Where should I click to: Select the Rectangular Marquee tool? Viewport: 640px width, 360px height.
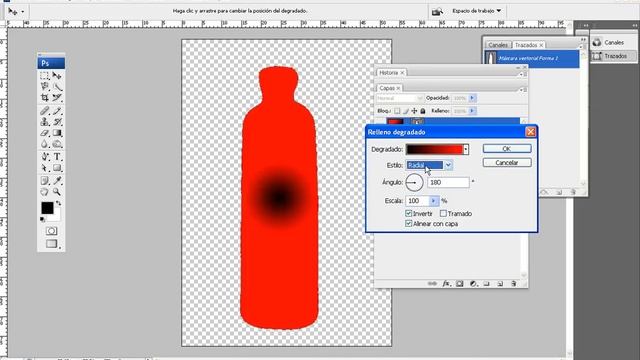click(44, 76)
